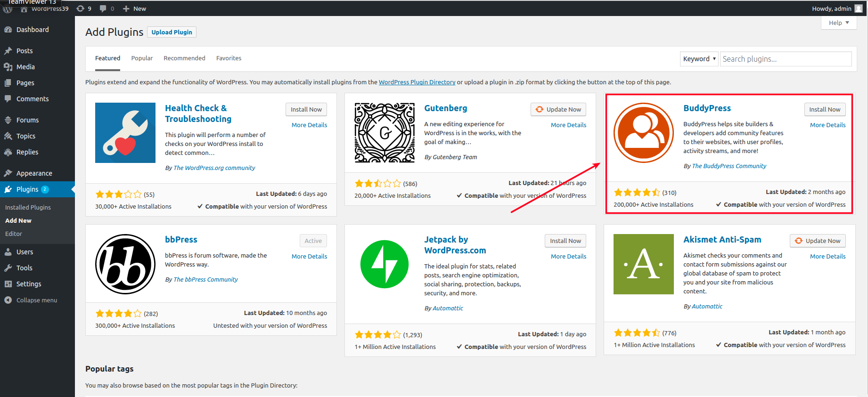Click the Forums icon in sidebar
868x397 pixels.
point(8,120)
